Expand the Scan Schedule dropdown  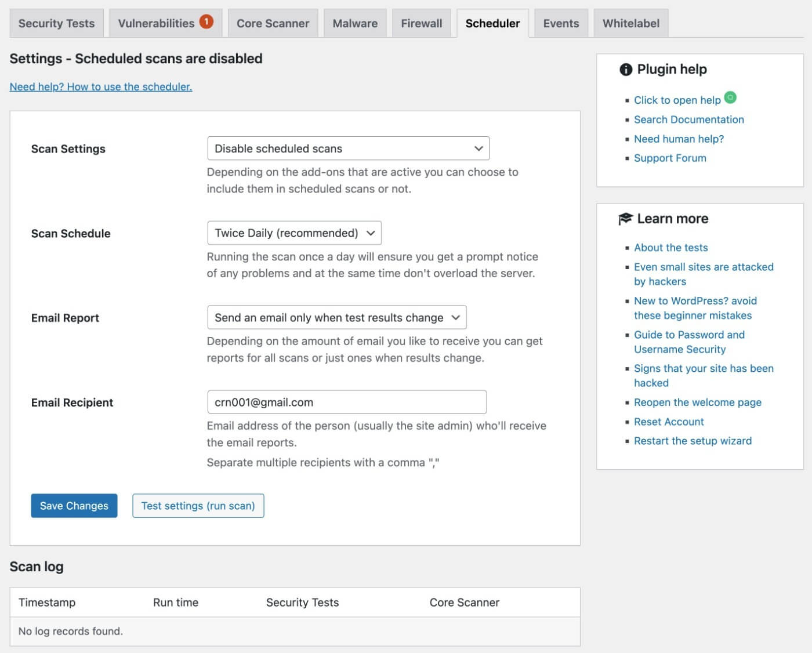point(294,233)
